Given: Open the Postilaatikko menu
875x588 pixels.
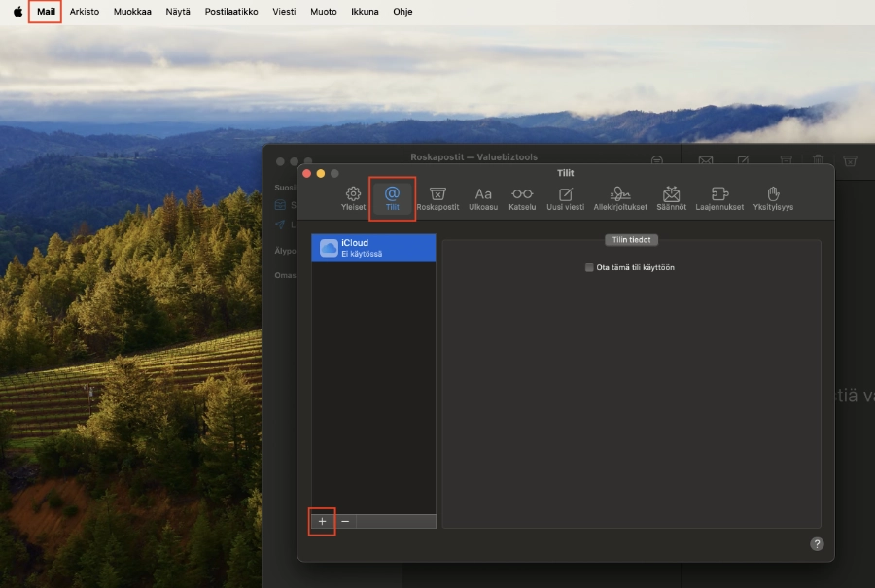Looking at the screenshot, I should tap(231, 11).
